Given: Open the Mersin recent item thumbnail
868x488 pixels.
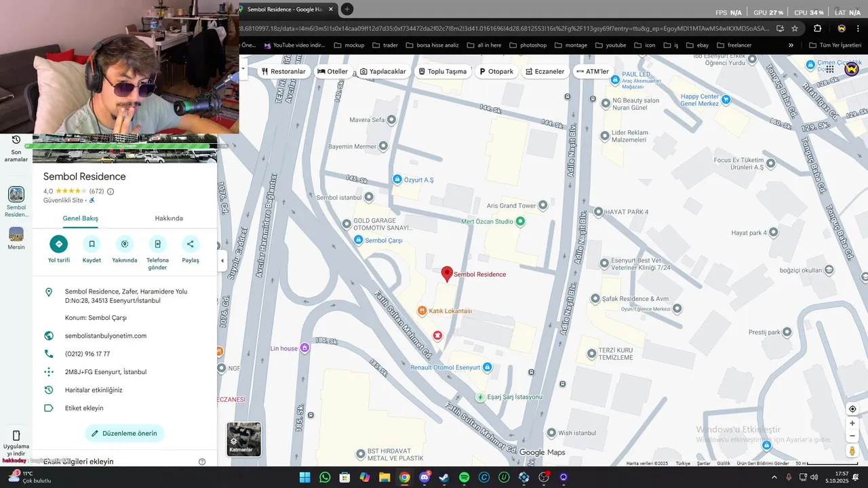Looking at the screenshot, I should pyautogui.click(x=16, y=234).
